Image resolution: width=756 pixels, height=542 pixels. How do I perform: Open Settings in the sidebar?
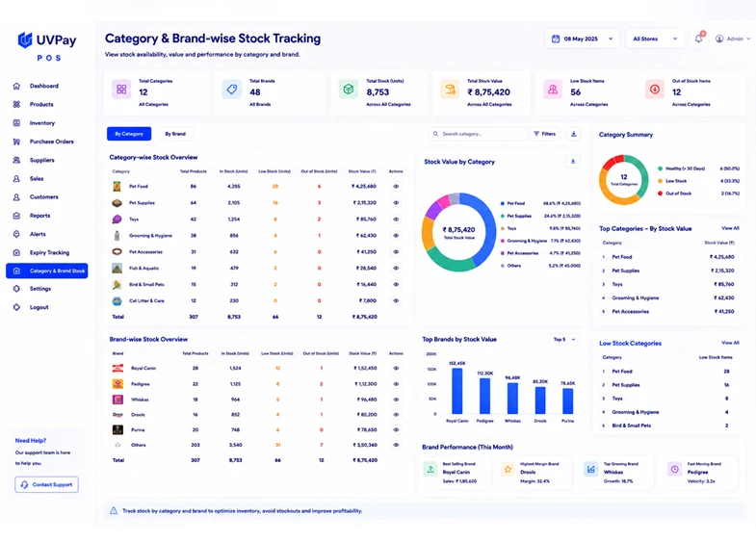click(40, 289)
